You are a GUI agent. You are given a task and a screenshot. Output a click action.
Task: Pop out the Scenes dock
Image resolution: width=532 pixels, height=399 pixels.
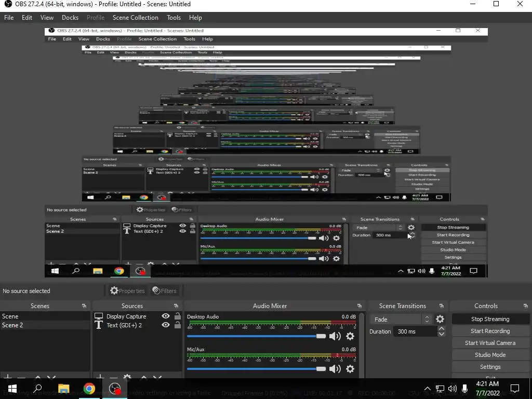tap(84, 306)
